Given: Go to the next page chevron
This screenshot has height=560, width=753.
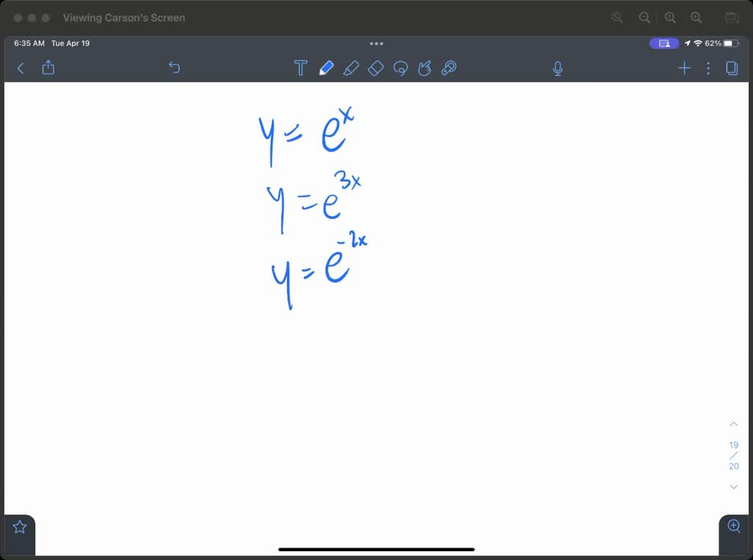Looking at the screenshot, I should pyautogui.click(x=733, y=487).
